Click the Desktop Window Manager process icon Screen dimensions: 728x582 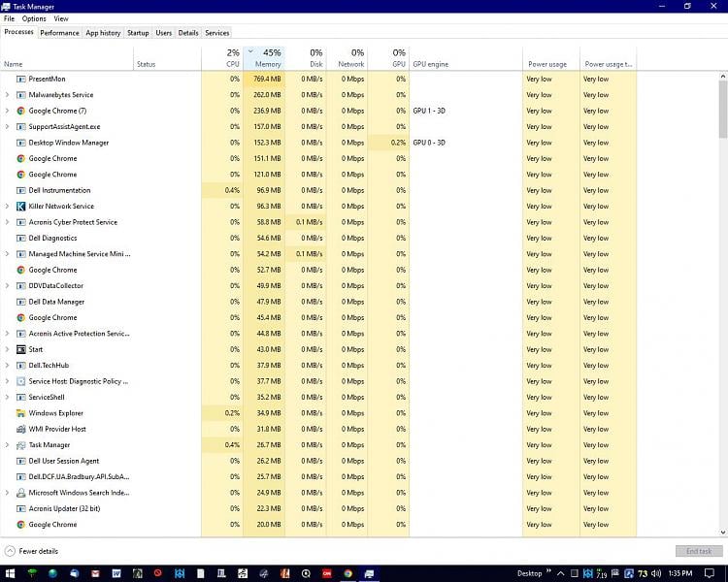[x=21, y=143]
